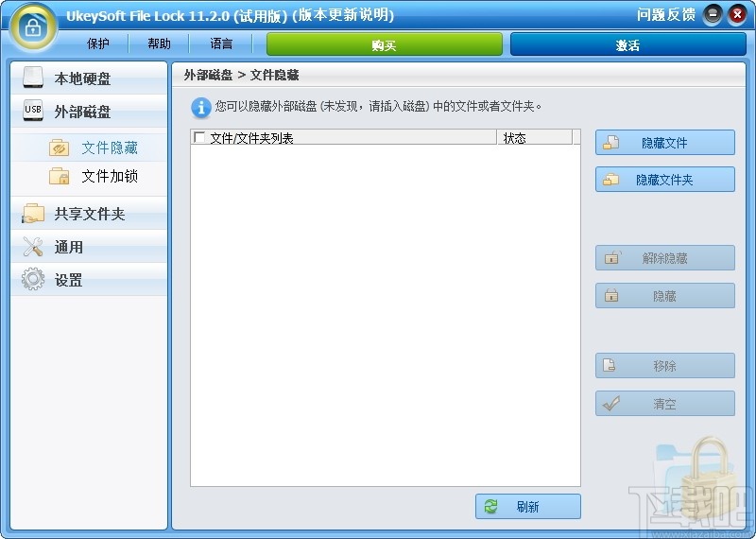
Task: Open the 通用 sidebar section
Action: coord(89,247)
